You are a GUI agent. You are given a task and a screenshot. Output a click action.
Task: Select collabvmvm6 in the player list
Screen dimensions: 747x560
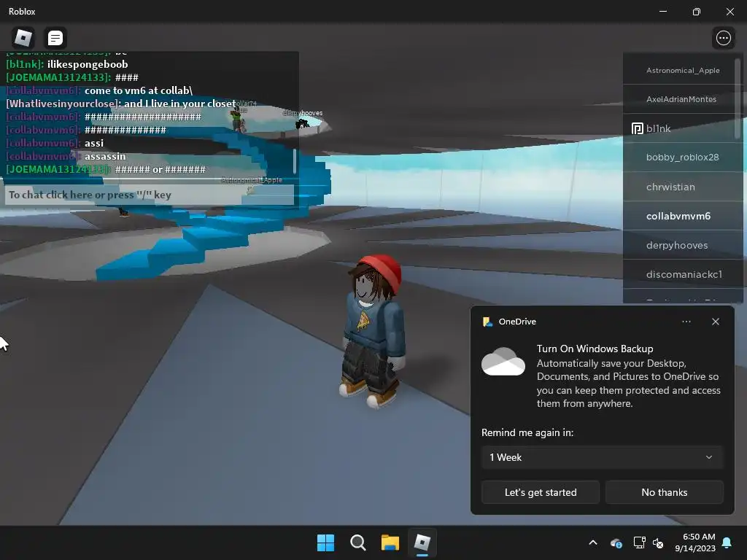[682, 216]
